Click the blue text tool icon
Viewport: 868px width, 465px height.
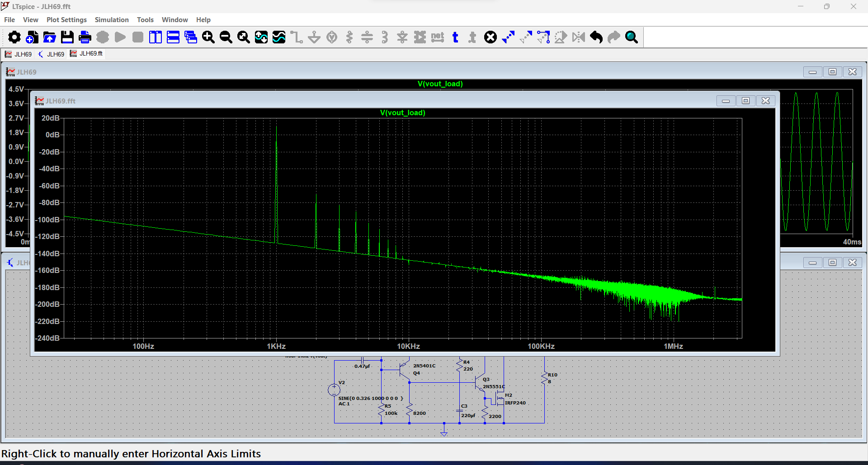point(455,37)
